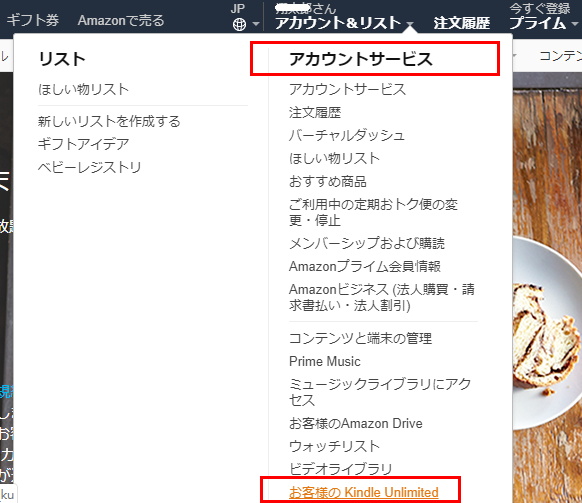Viewport: 582px width, 503px height.
Task: Open メンバーシップおよび購読
Action: coord(367,243)
